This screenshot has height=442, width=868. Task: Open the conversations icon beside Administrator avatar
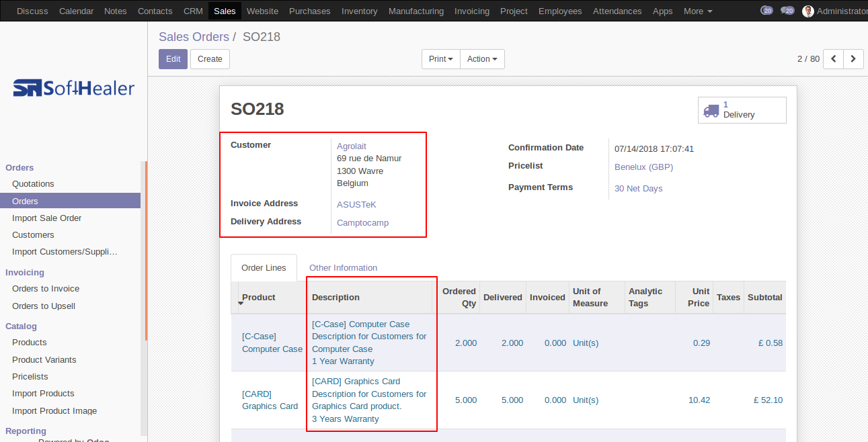click(787, 11)
